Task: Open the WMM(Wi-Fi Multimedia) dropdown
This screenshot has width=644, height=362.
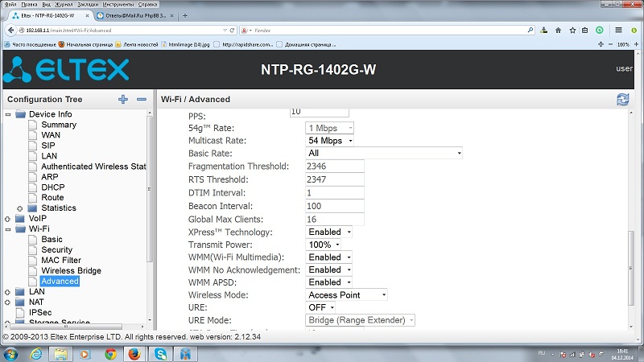Action: pyautogui.click(x=328, y=257)
